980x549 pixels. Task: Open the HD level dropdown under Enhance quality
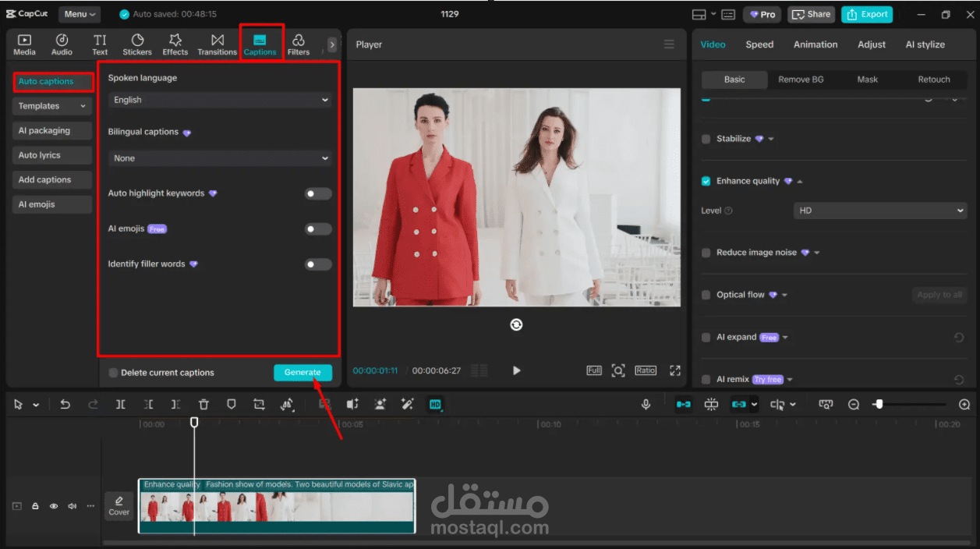[x=879, y=210]
